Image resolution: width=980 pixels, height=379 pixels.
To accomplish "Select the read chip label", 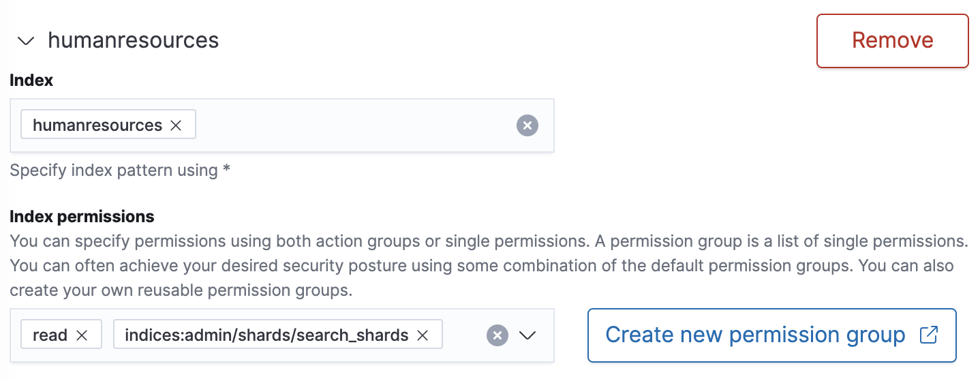I will [x=50, y=335].
